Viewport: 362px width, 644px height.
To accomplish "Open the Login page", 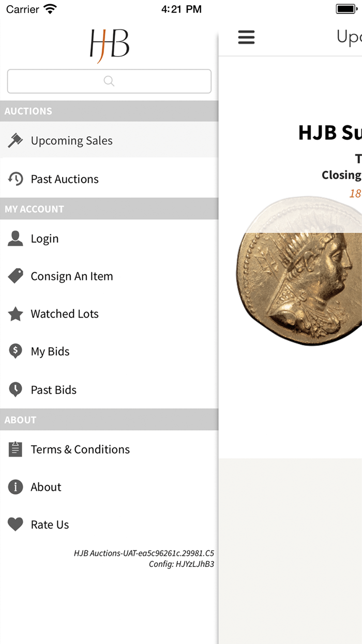I will point(45,238).
